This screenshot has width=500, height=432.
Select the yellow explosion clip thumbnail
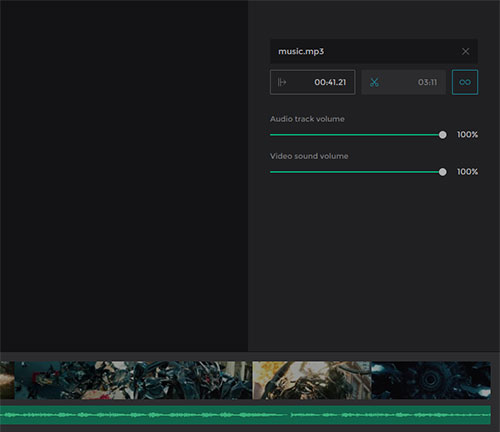312,380
